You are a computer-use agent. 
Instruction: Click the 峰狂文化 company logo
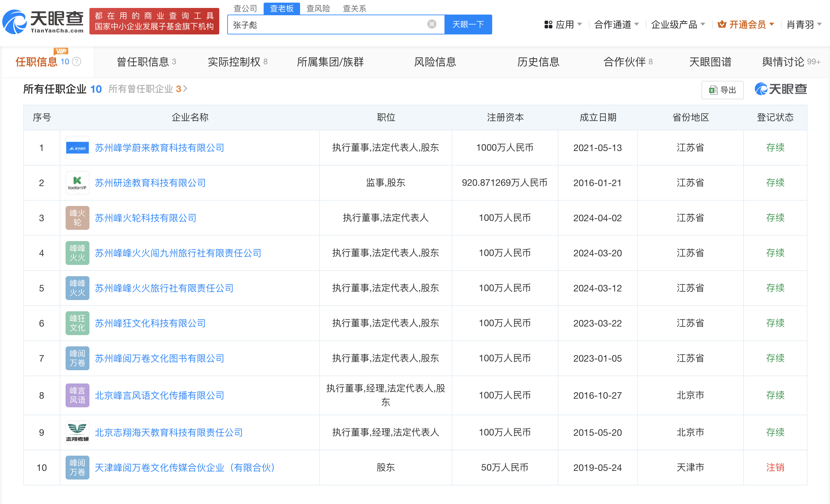78,323
